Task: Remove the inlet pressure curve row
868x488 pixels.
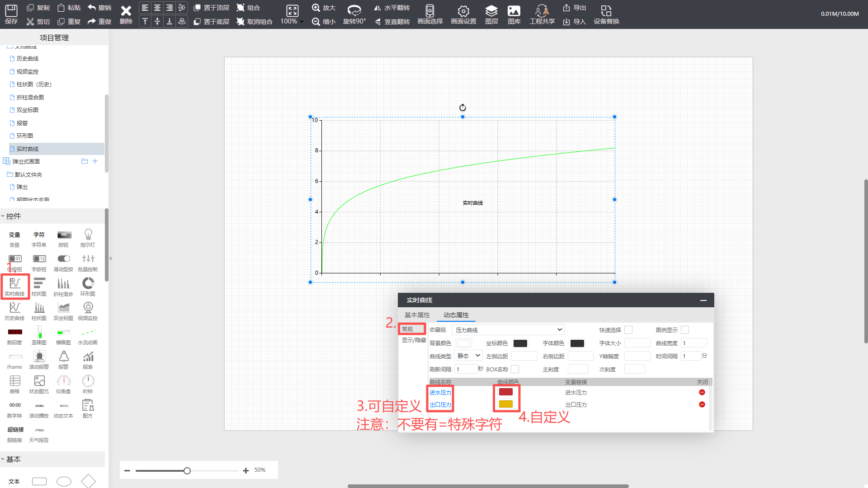Action: 702,392
